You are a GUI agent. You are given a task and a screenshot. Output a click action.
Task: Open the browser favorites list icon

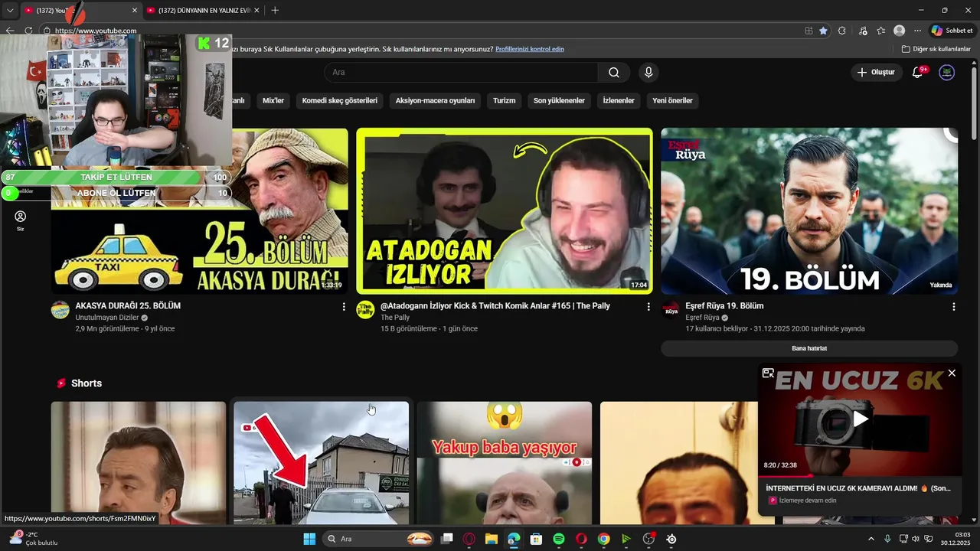(x=881, y=31)
